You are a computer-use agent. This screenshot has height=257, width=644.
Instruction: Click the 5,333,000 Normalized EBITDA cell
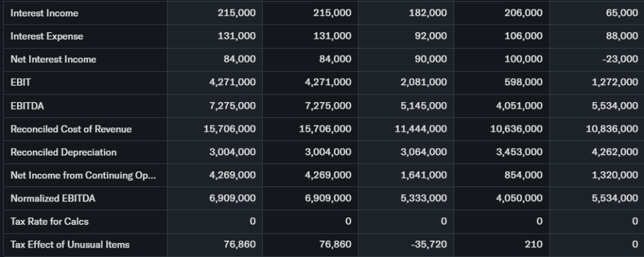[x=423, y=198]
